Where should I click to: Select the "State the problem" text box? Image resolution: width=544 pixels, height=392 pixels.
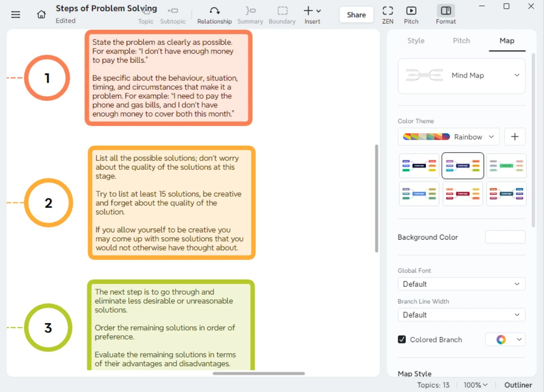[168, 78]
